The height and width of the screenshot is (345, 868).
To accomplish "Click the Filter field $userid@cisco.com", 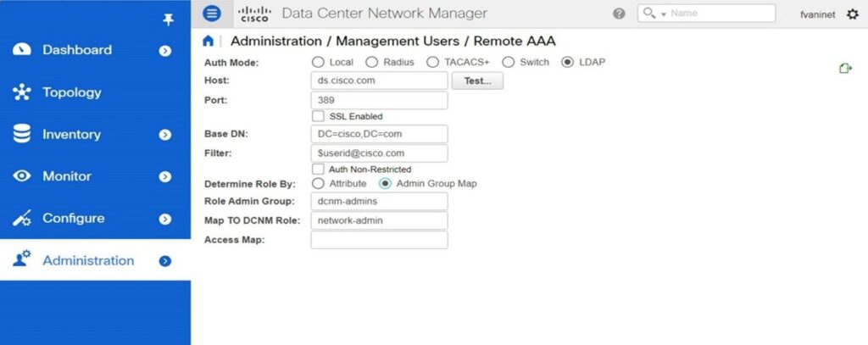I will 379,153.
